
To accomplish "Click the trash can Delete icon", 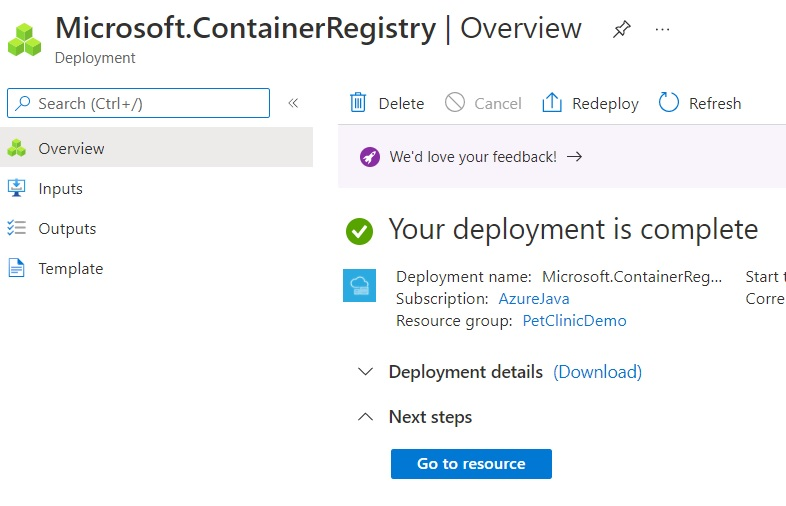I will click(358, 102).
